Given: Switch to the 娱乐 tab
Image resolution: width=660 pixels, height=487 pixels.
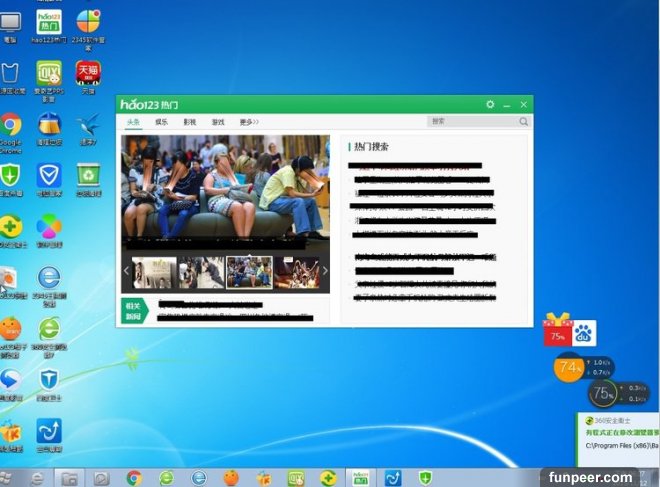Looking at the screenshot, I should tap(162, 122).
